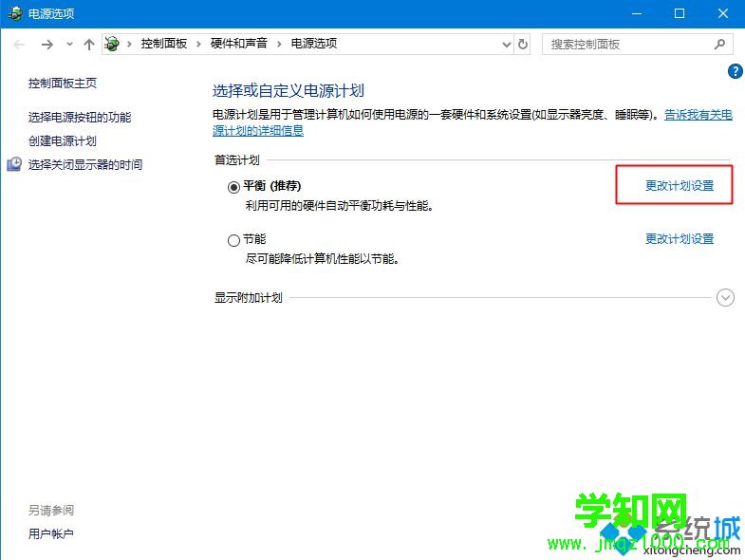Expand chevron after 硬件和声音 breadcrumb

click(x=279, y=45)
